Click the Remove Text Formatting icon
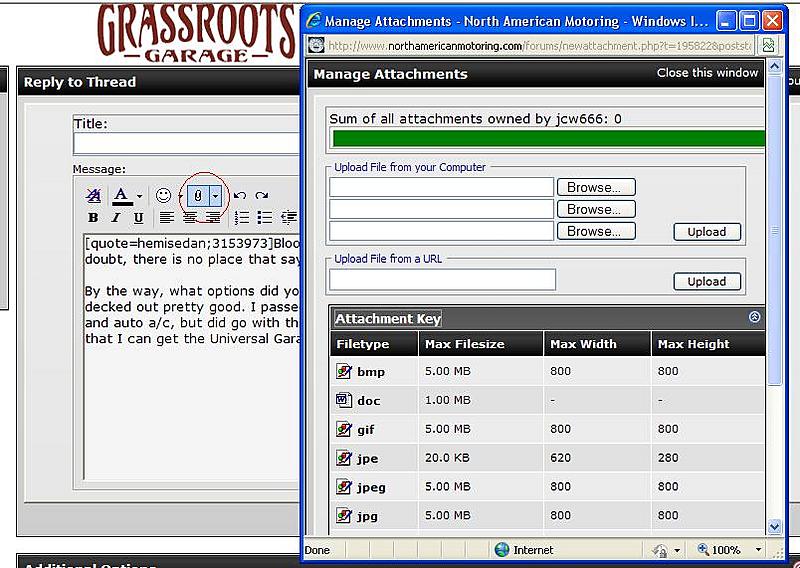 [94, 196]
